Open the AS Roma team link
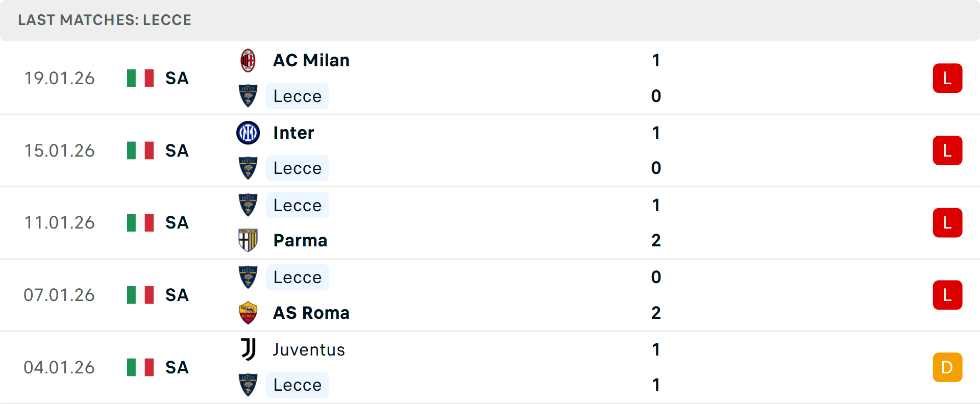Image resolution: width=980 pixels, height=404 pixels. pos(311,313)
